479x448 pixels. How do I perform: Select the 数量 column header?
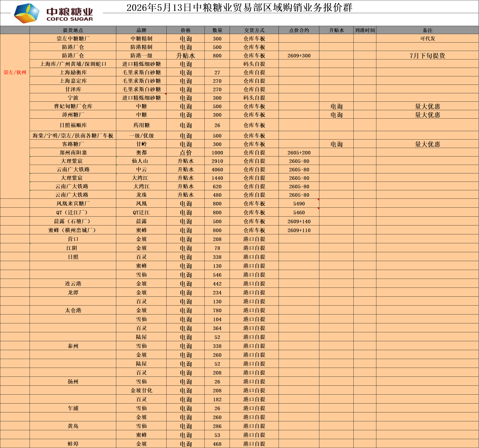(217, 30)
